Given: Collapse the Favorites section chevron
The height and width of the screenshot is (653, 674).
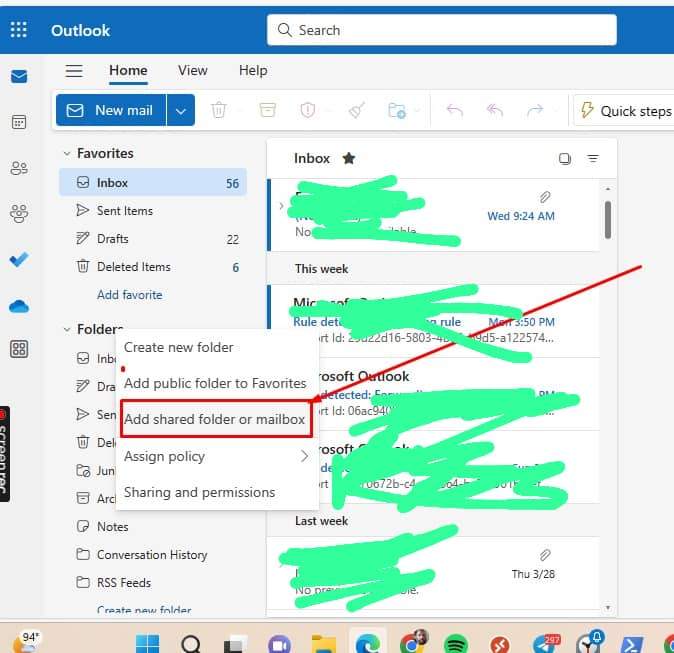Looking at the screenshot, I should point(67,153).
